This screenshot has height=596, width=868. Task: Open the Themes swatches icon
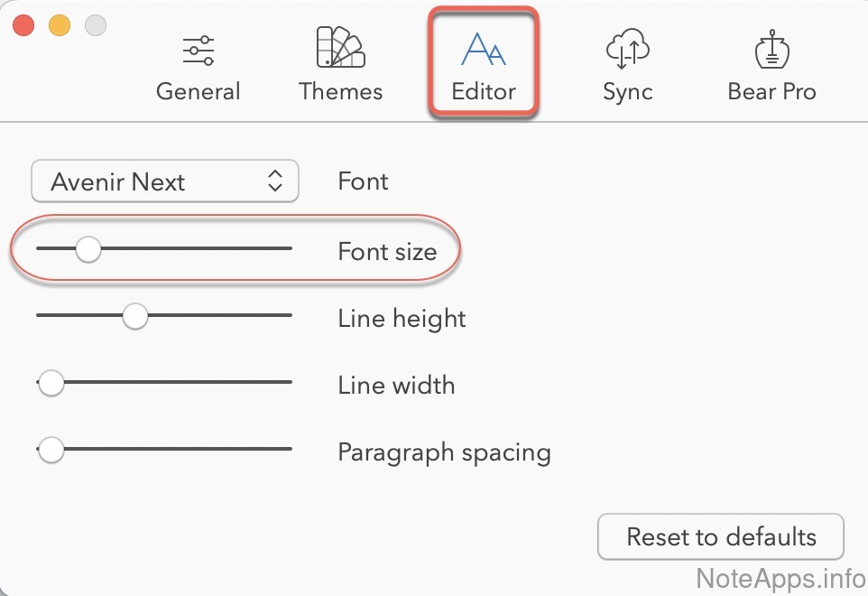point(340,48)
